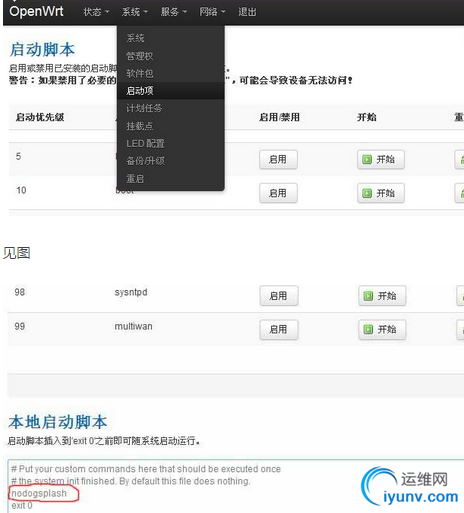Click 开始 button in priority 10 row
This screenshot has width=464, height=513.
pyautogui.click(x=381, y=193)
